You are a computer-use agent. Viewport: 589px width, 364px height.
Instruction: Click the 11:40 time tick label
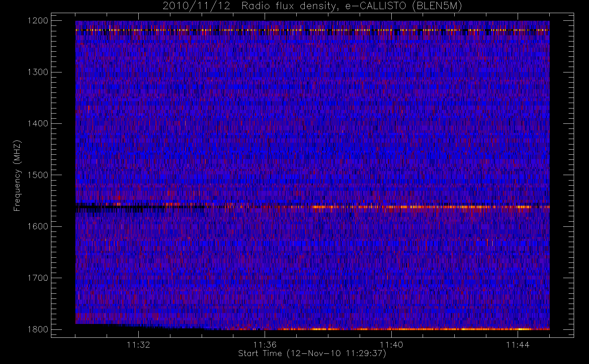[x=391, y=345]
